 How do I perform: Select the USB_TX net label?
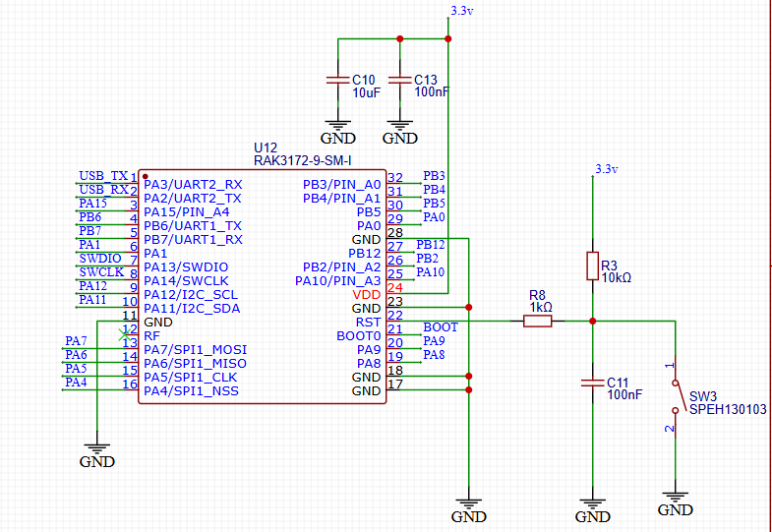tap(103, 175)
